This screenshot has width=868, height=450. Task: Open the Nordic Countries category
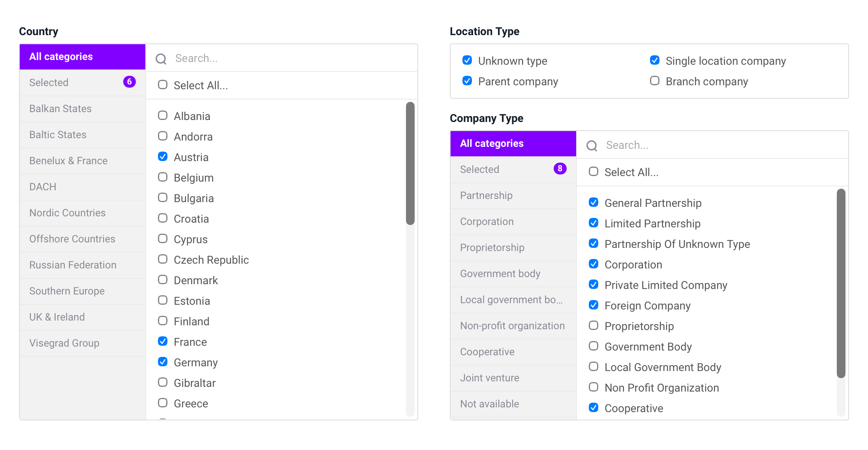pos(67,213)
